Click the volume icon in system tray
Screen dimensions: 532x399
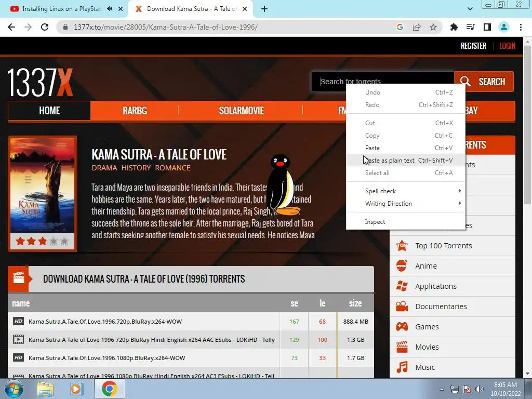(479, 389)
